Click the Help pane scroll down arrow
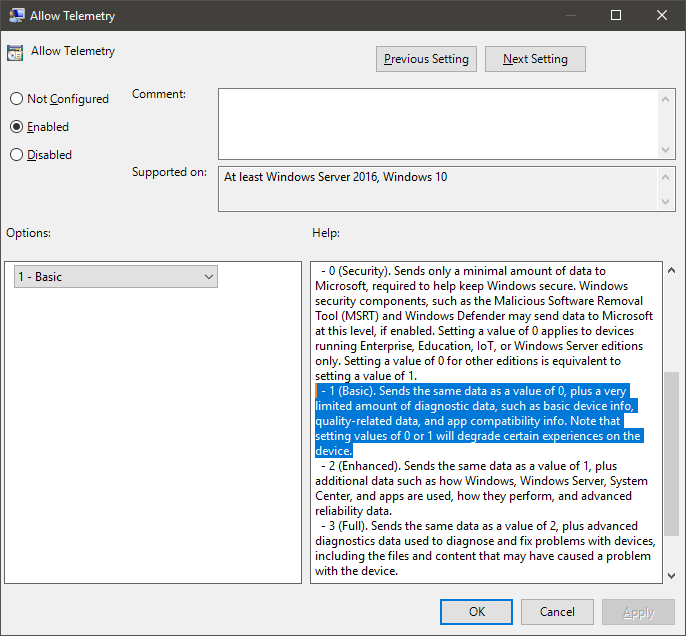This screenshot has width=686, height=636. (670, 574)
